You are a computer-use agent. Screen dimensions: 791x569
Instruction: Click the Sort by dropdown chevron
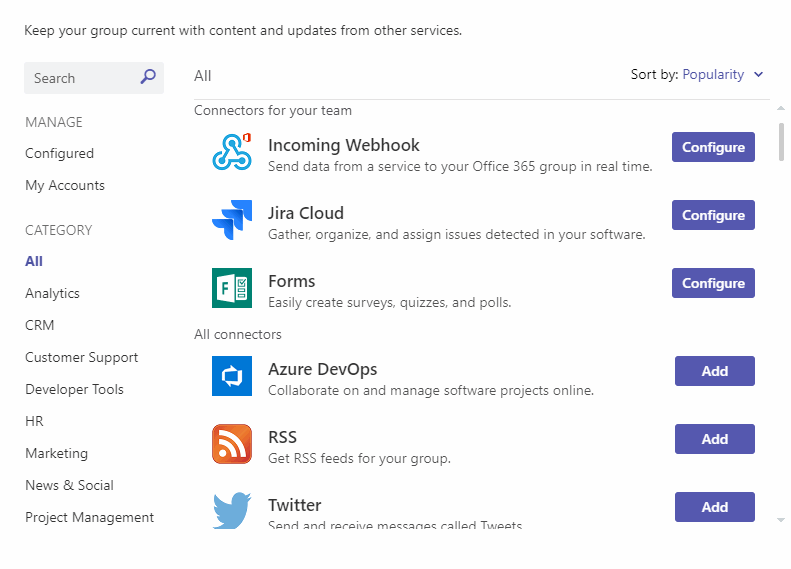pyautogui.click(x=758, y=75)
